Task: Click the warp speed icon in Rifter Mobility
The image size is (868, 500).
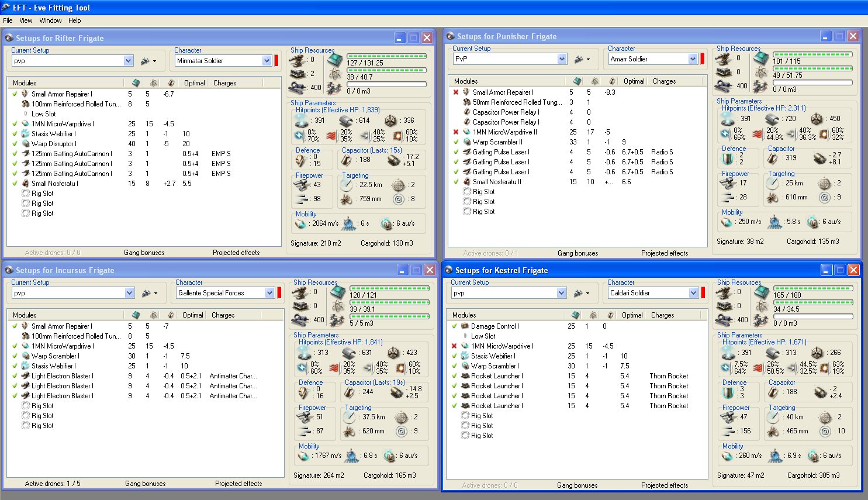Action: coord(386,223)
